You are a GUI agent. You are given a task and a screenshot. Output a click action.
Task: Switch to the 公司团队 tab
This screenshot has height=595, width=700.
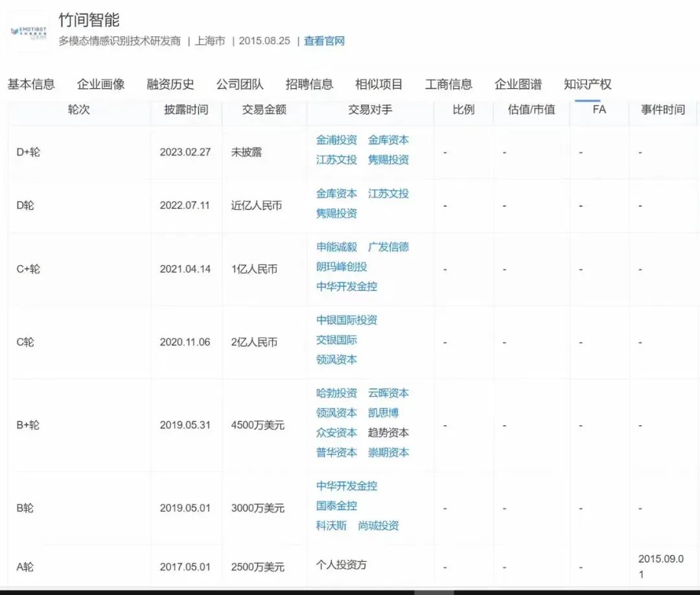click(x=240, y=84)
